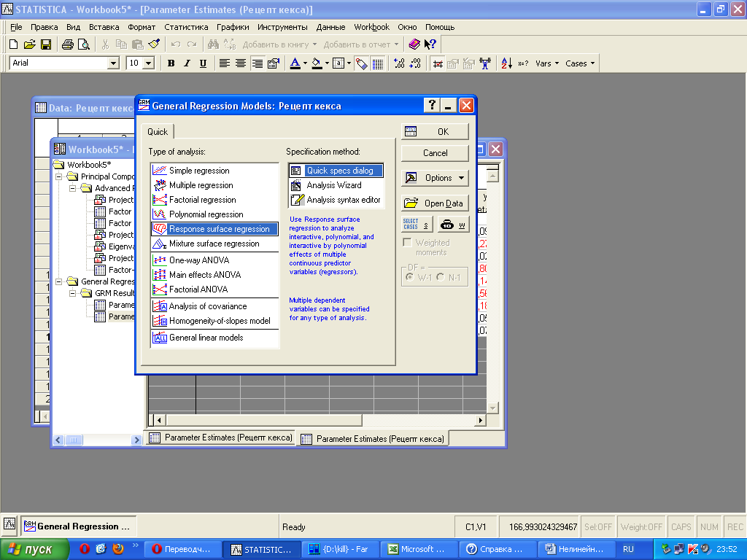
Task: Switch to the second Parameter Estimates tab
Action: click(x=373, y=438)
